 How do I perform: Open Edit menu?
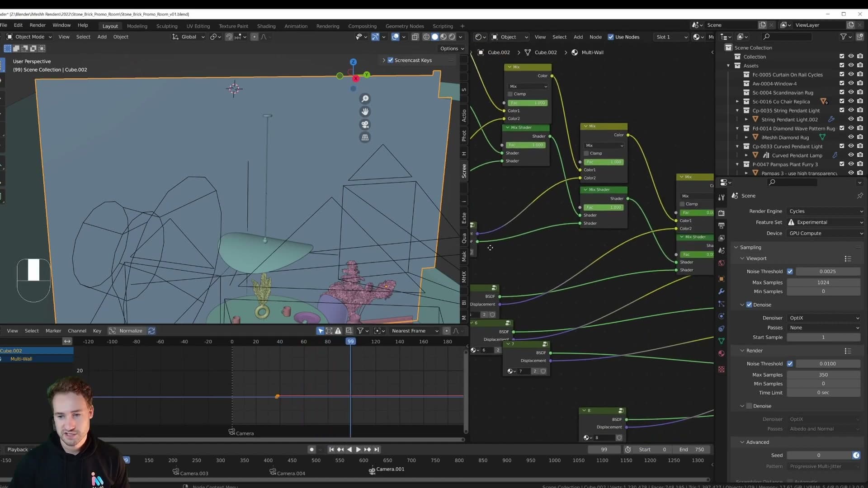18,25
